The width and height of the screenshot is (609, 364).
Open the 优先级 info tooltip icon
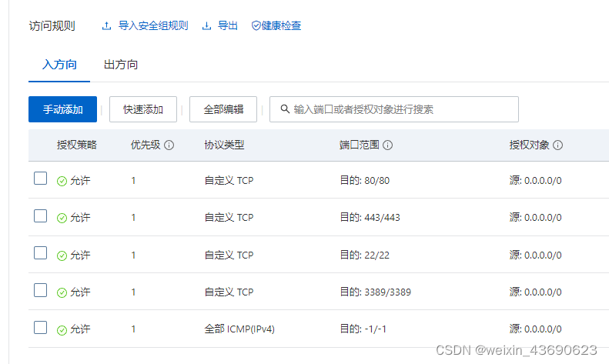tap(169, 145)
